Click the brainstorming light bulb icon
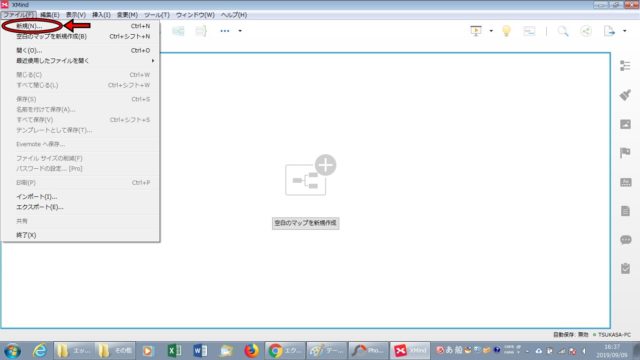This screenshot has height=360, width=640. click(506, 31)
